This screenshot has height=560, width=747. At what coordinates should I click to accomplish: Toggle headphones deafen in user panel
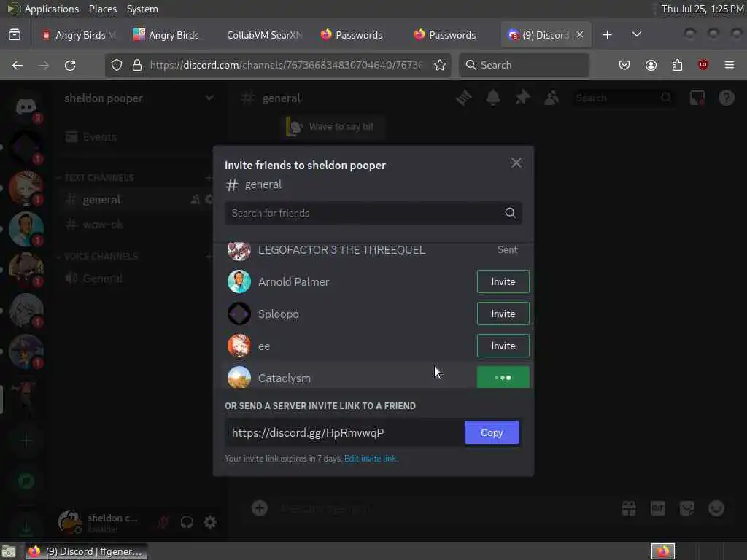tap(186, 522)
